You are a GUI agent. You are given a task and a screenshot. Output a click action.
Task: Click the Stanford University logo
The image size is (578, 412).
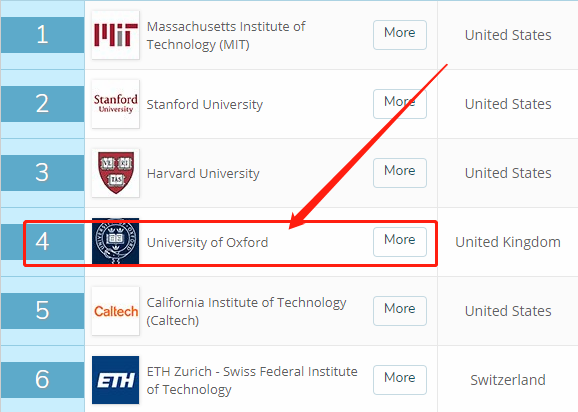(115, 104)
